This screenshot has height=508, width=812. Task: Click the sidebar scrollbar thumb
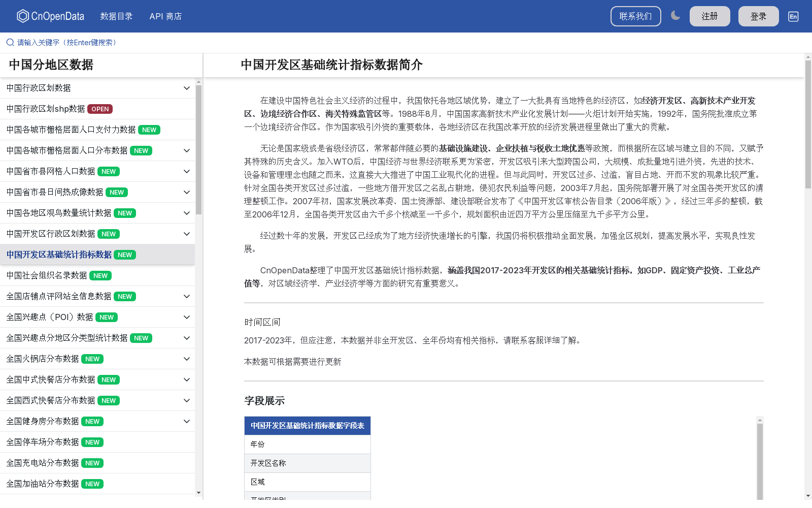pyautogui.click(x=198, y=150)
